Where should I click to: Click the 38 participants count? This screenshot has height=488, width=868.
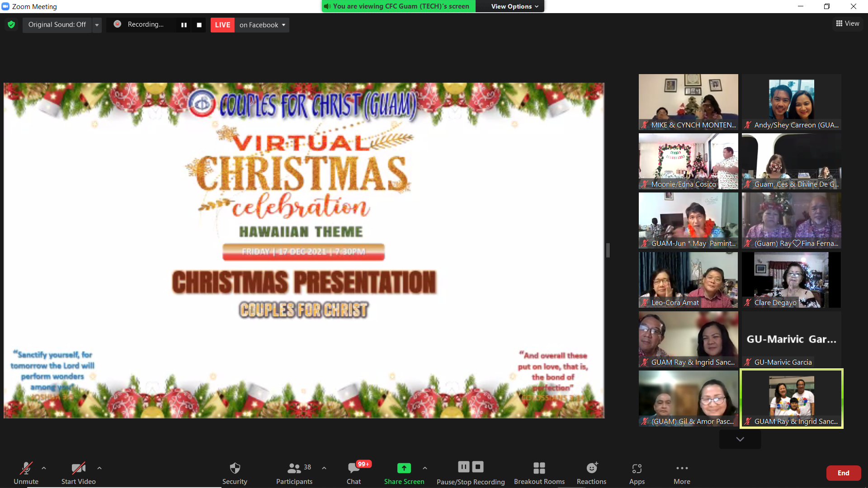(307, 467)
